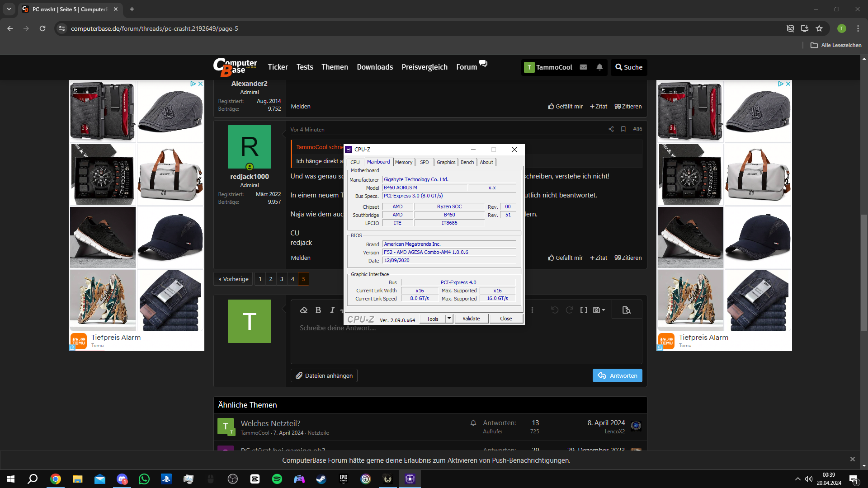Open the SPD tab in CPU-Z
The height and width of the screenshot is (488, 868).
click(x=424, y=162)
